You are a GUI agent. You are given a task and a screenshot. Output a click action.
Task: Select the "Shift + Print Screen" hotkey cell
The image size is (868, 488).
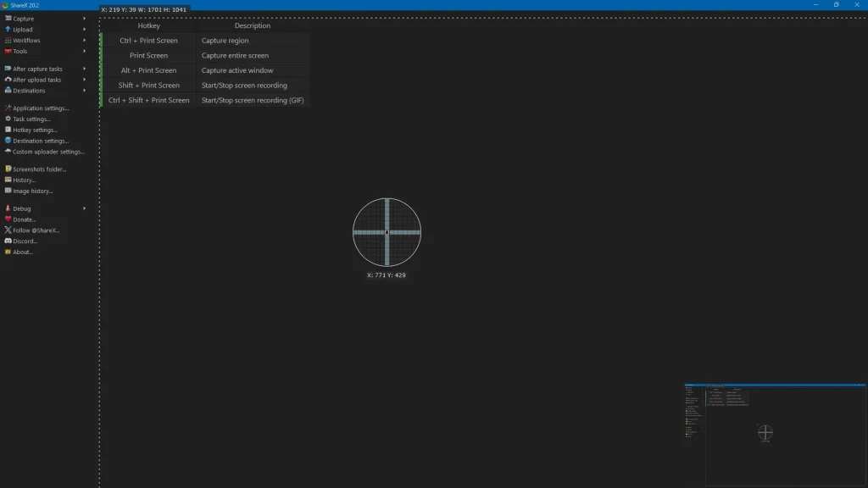pos(149,86)
